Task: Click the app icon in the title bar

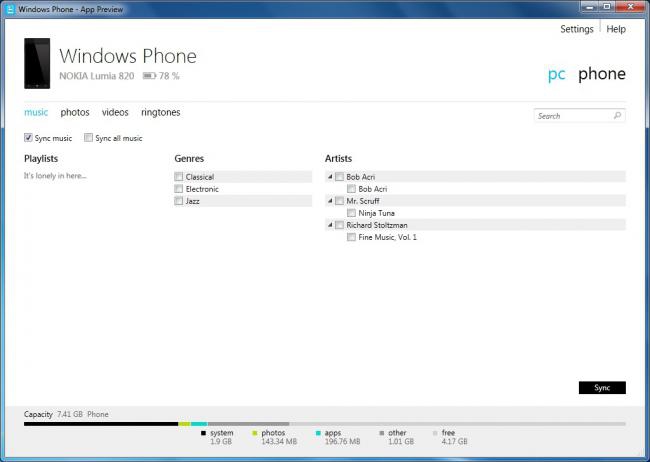Action: [x=10, y=9]
